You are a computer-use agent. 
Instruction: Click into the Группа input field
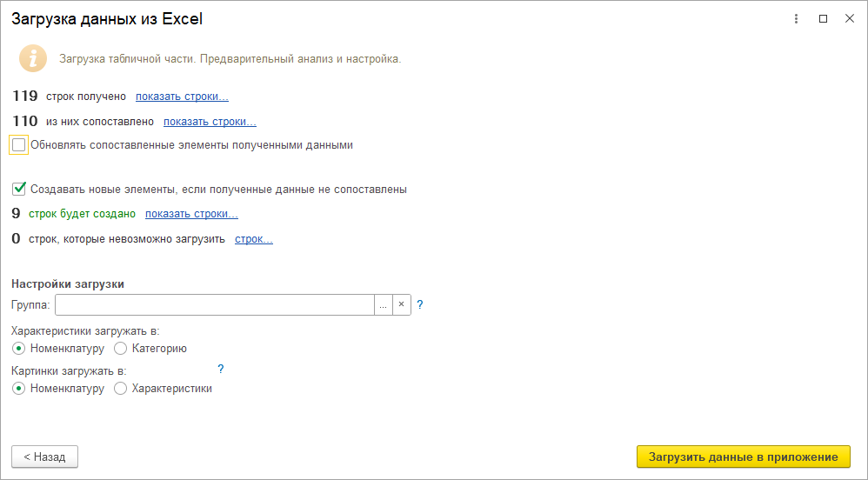pos(214,304)
